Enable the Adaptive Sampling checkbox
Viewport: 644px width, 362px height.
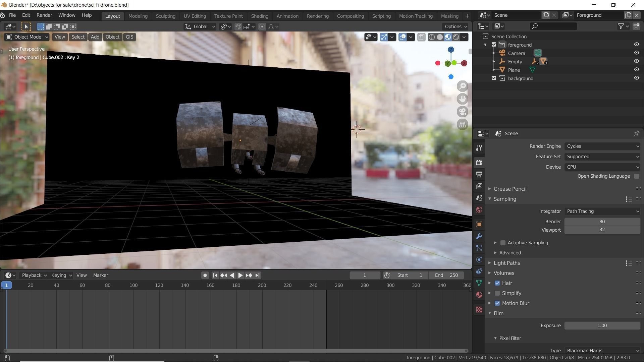coord(503,243)
